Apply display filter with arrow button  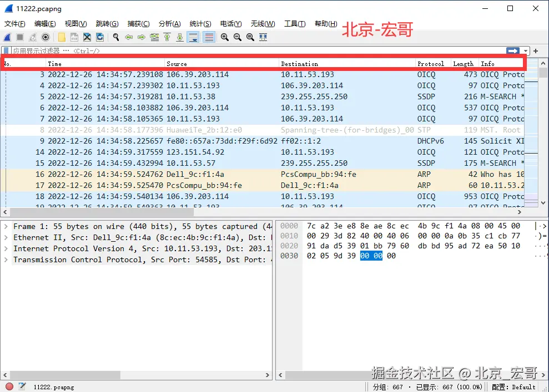coord(512,51)
